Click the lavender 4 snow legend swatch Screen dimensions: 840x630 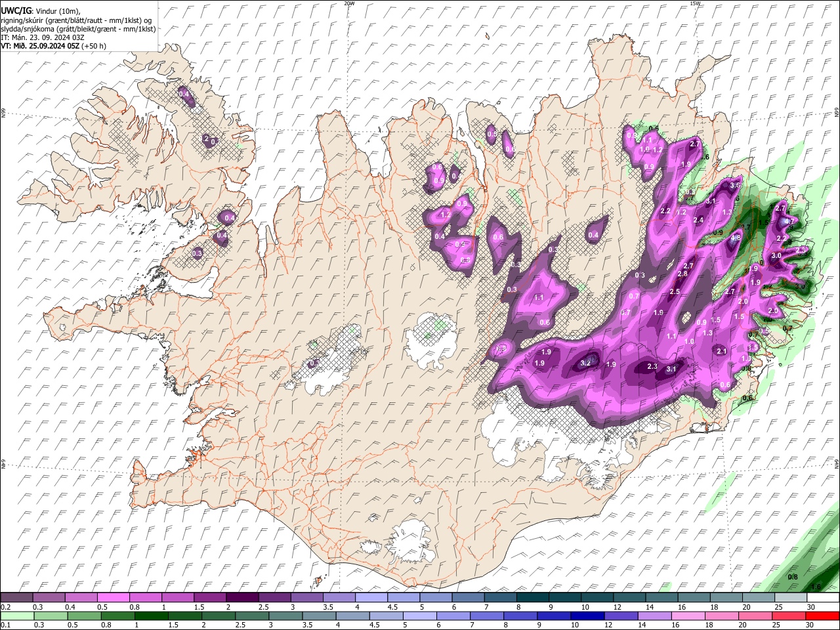[x=371, y=598]
